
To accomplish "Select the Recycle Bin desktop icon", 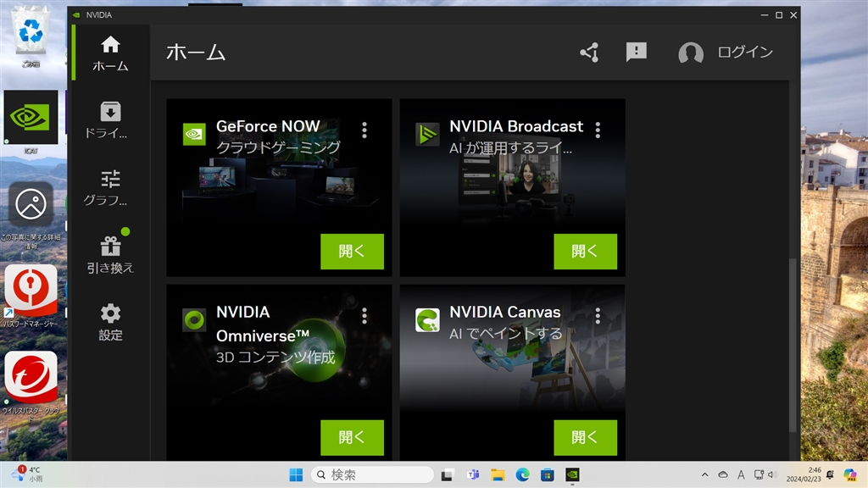I will 31,36.
